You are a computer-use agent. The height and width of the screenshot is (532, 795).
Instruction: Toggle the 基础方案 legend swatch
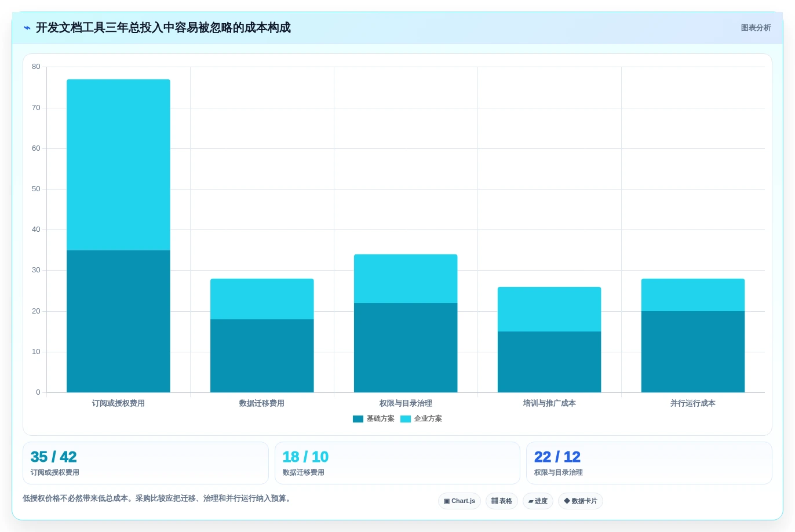click(x=358, y=419)
